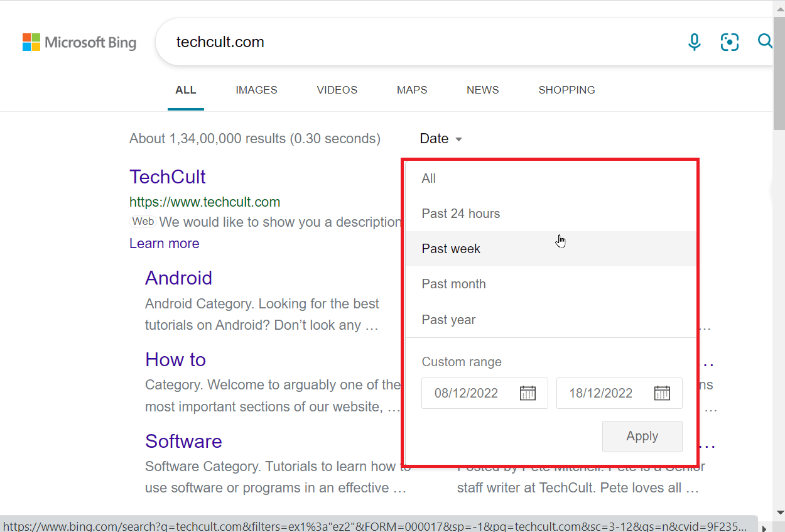Open the TechCult result title
Image resolution: width=785 pixels, height=532 pixels.
point(168,177)
